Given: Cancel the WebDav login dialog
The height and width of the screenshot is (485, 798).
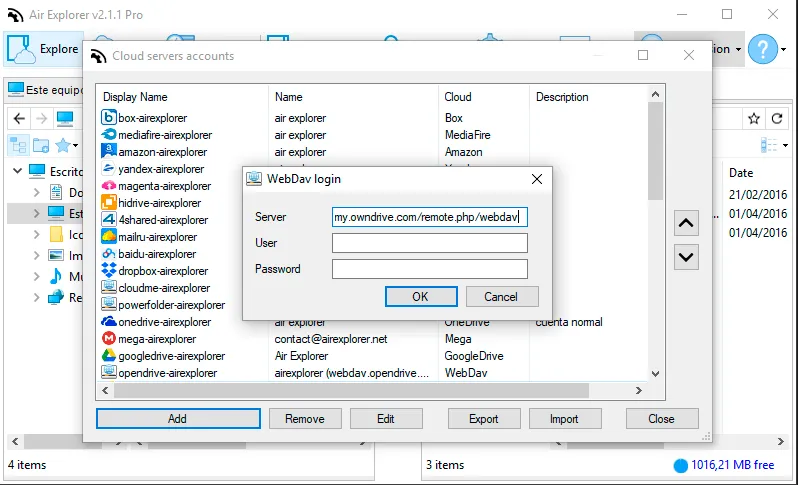Looking at the screenshot, I should tap(502, 297).
